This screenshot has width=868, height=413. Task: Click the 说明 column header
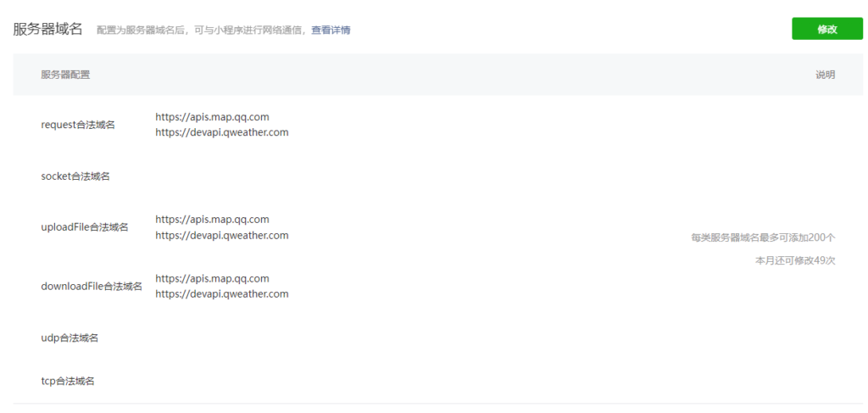(x=825, y=75)
